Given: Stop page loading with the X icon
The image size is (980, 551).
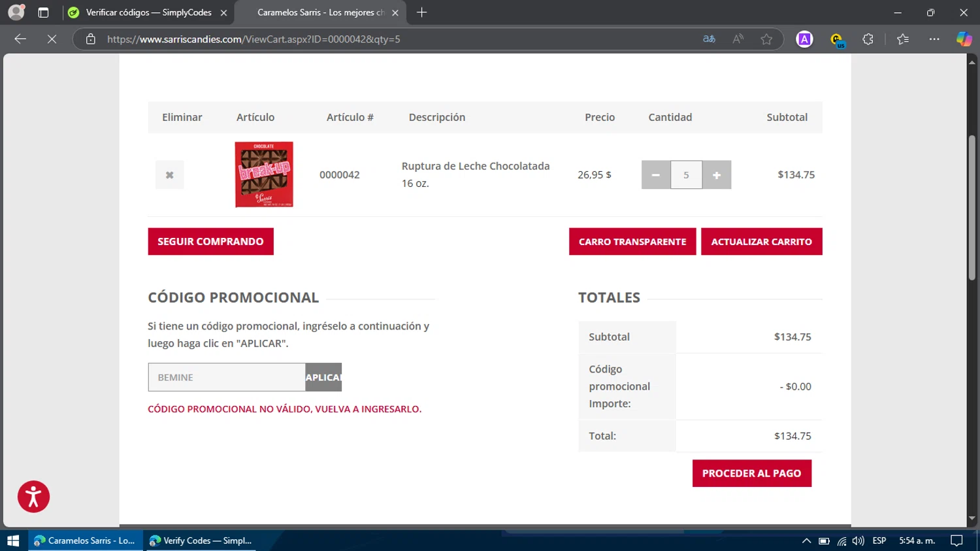Looking at the screenshot, I should 52,39.
